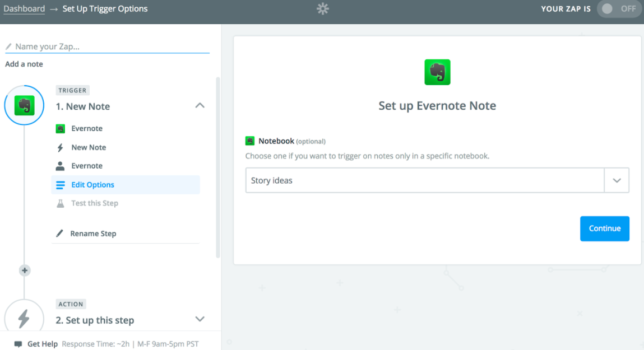Click the small Evernote icon beside Notebook label
This screenshot has height=350, width=644.
[250, 141]
